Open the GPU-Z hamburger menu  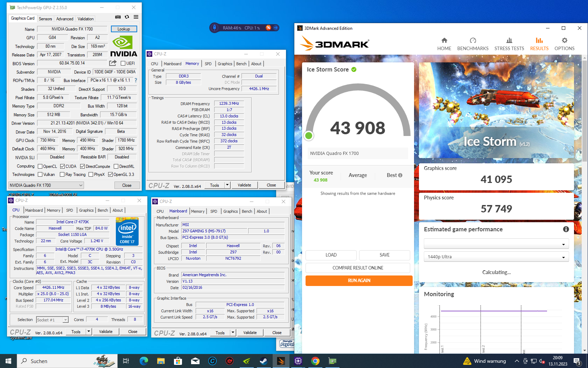(x=136, y=17)
